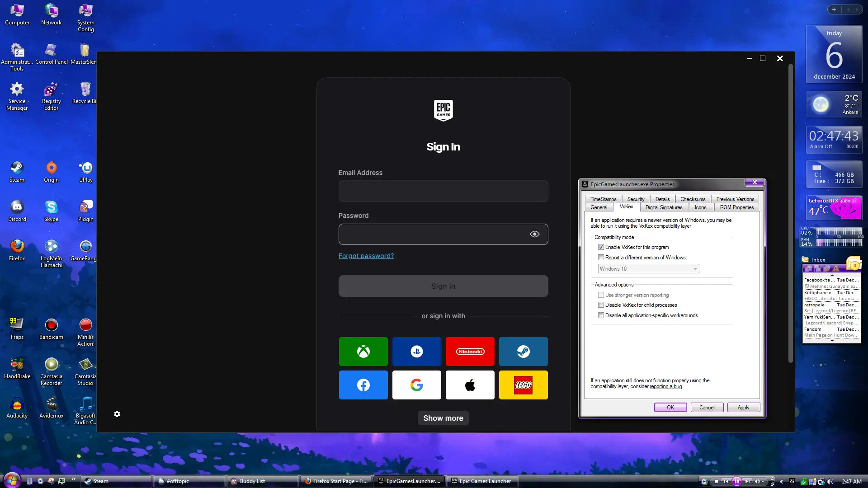The width and height of the screenshot is (868, 488).
Task: Choose PlayStation sign-in option
Action: point(416,352)
